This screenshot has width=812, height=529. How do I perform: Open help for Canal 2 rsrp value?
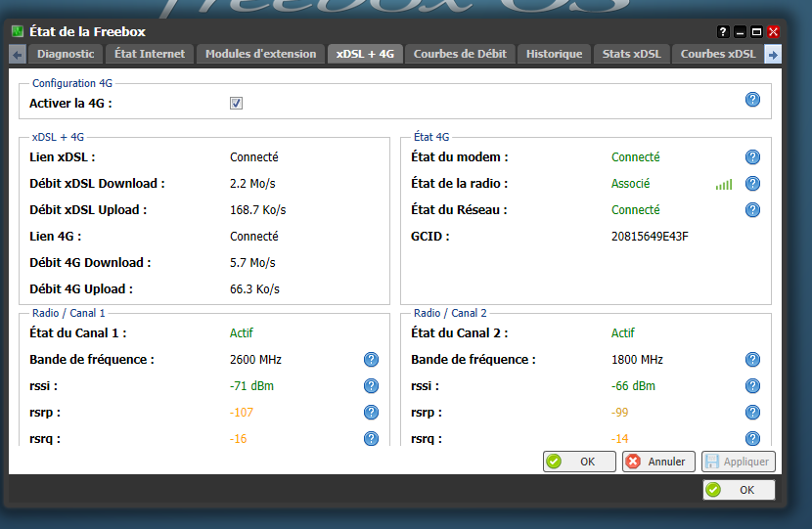752,413
